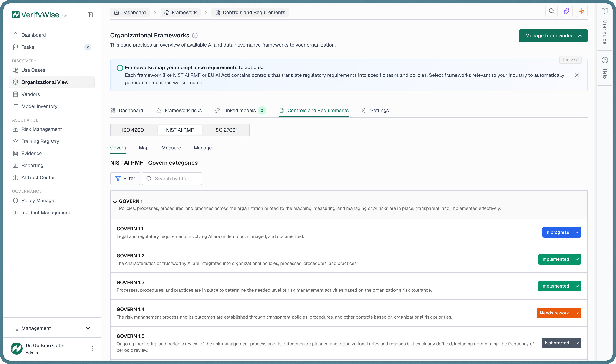
Task: Click the Help question mark icon
Action: [605, 60]
